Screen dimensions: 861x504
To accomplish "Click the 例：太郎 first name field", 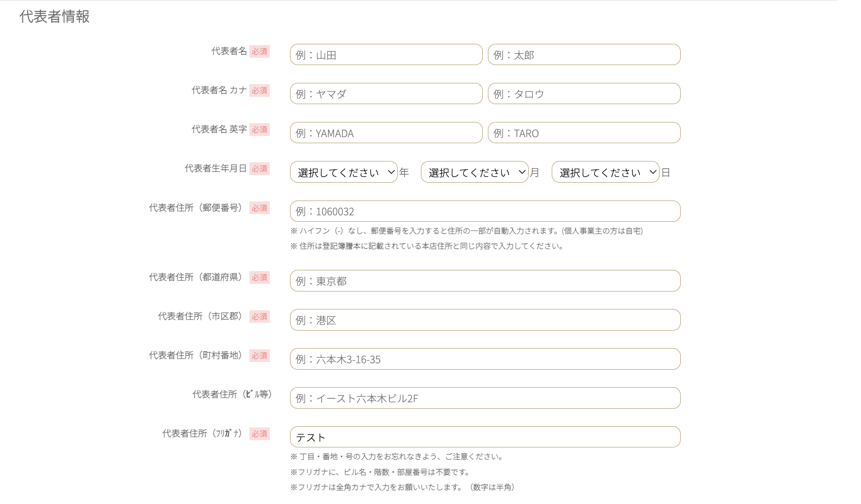I will click(x=584, y=55).
